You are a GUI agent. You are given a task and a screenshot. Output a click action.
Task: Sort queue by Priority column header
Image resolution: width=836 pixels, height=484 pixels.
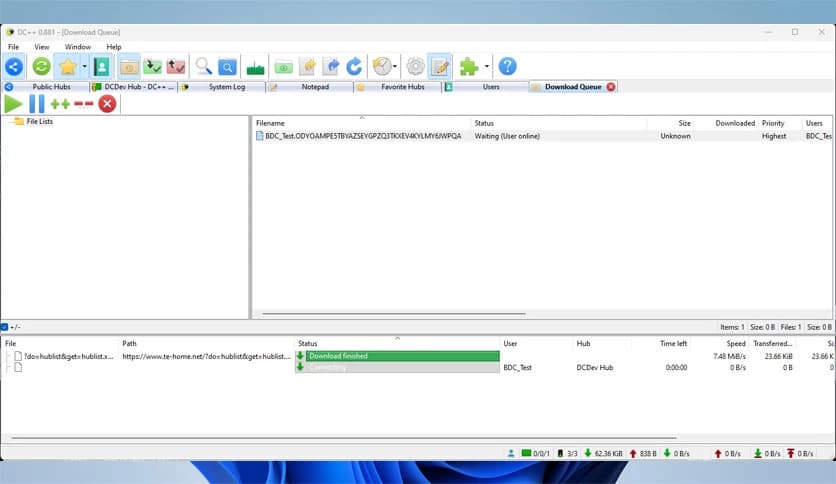pos(779,123)
